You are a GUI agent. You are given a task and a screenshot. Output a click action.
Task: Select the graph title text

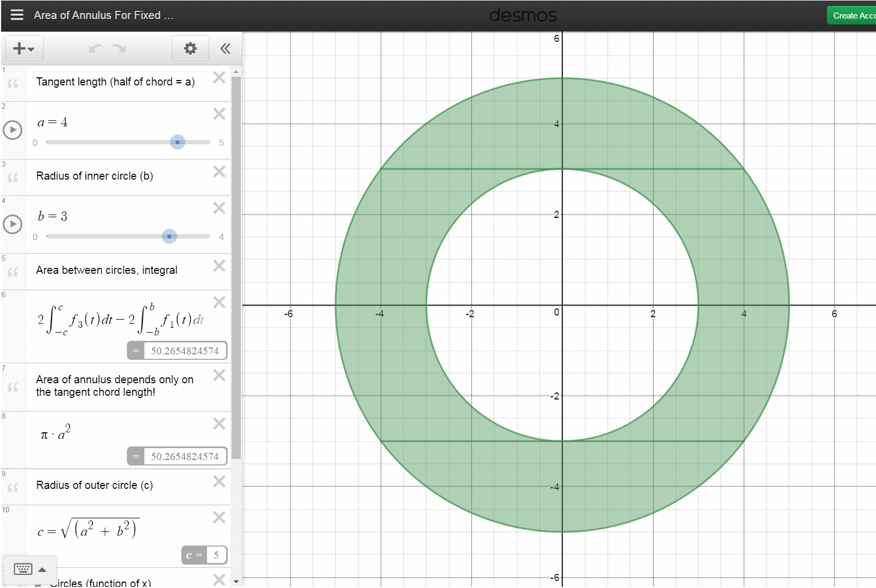tap(103, 15)
